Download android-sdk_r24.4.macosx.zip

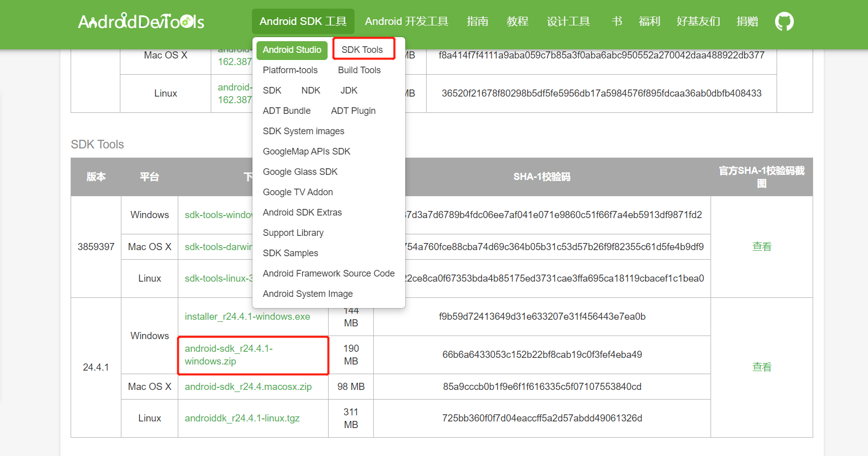(x=248, y=387)
